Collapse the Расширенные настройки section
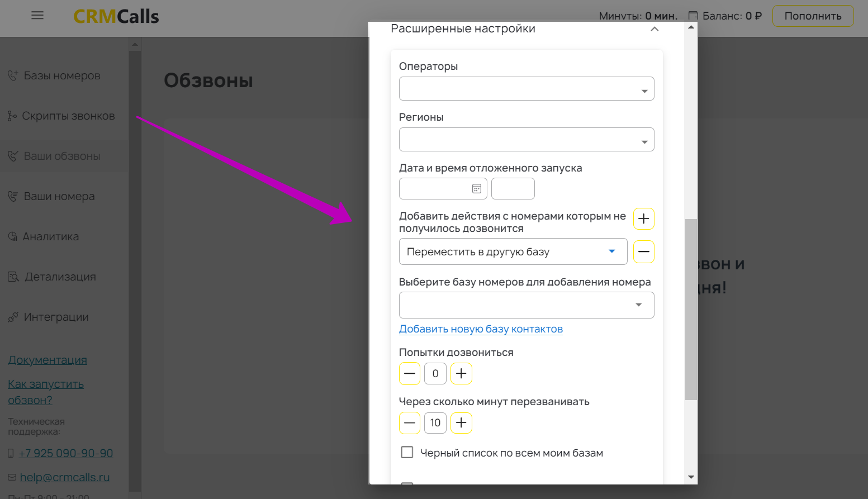The height and width of the screenshot is (499, 868). pos(654,29)
